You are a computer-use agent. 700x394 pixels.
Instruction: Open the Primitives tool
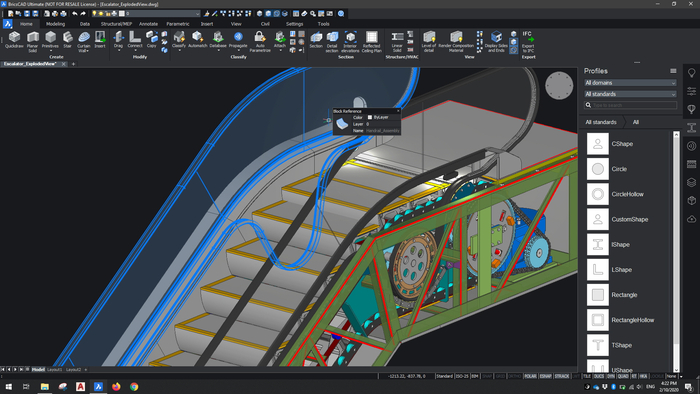tap(50, 40)
